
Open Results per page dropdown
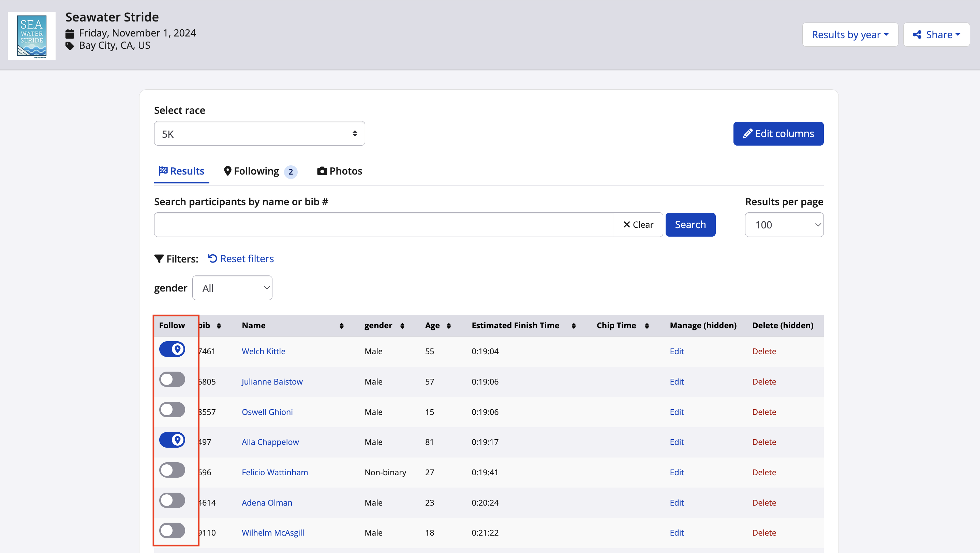784,225
